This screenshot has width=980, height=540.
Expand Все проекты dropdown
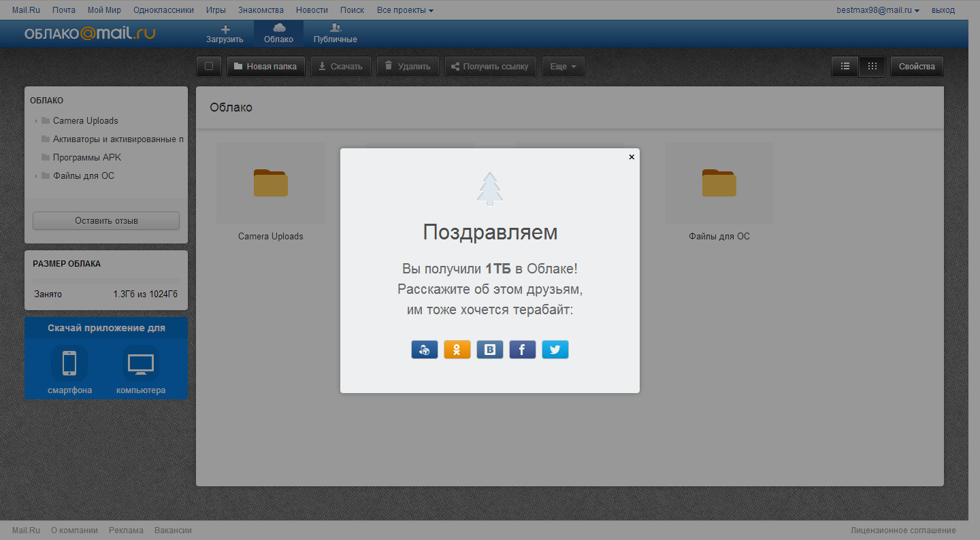pyautogui.click(x=405, y=10)
